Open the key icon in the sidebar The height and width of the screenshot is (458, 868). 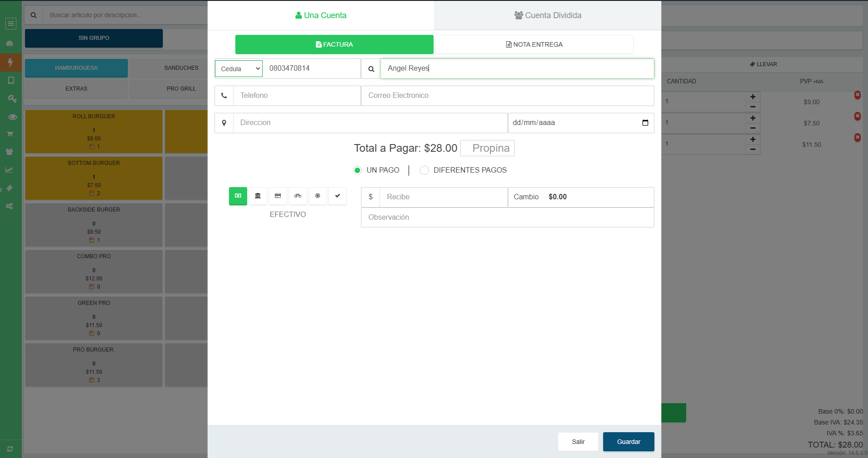pyautogui.click(x=12, y=98)
